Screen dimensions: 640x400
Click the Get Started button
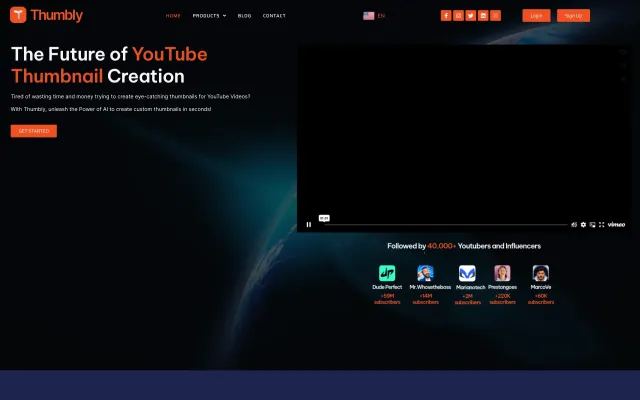click(34, 131)
